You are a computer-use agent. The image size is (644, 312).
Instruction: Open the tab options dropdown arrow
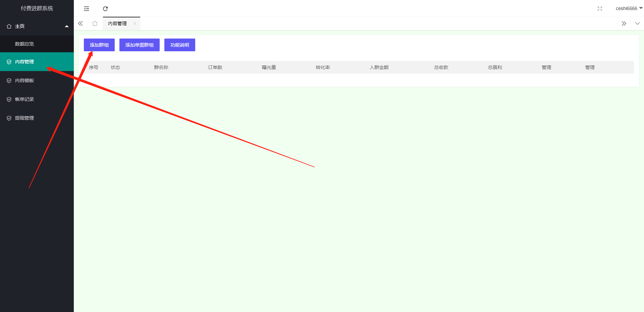point(637,23)
